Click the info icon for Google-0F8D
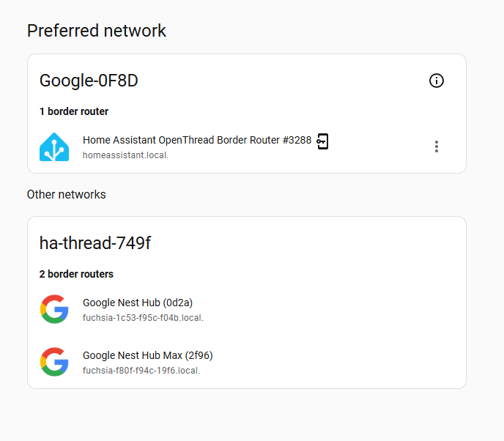Image resolution: width=504 pixels, height=441 pixels. (x=436, y=81)
